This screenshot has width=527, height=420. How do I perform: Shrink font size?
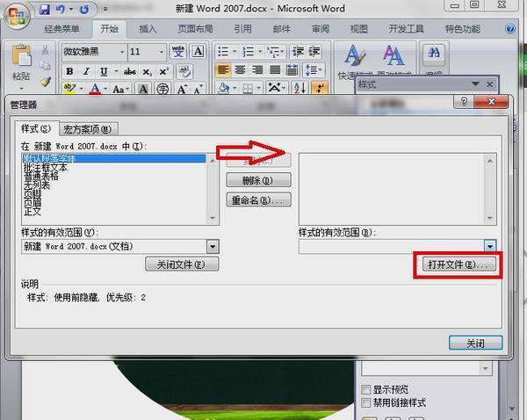pos(199,89)
